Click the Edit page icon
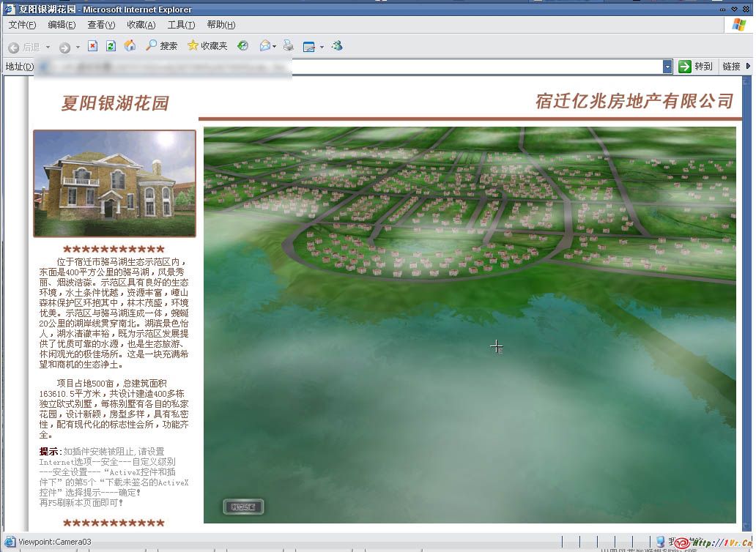The width and height of the screenshot is (756, 552). [308, 46]
